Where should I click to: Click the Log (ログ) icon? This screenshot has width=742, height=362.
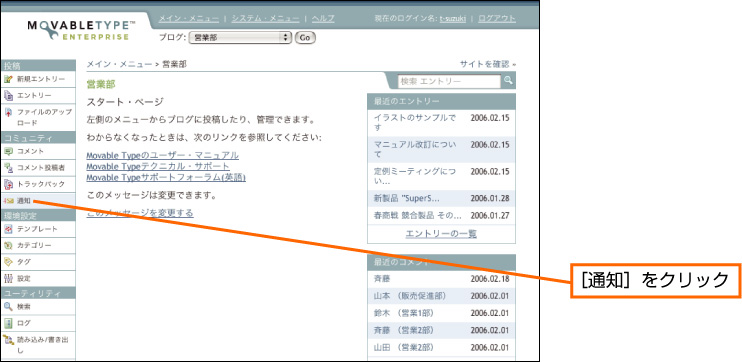(x=8, y=323)
